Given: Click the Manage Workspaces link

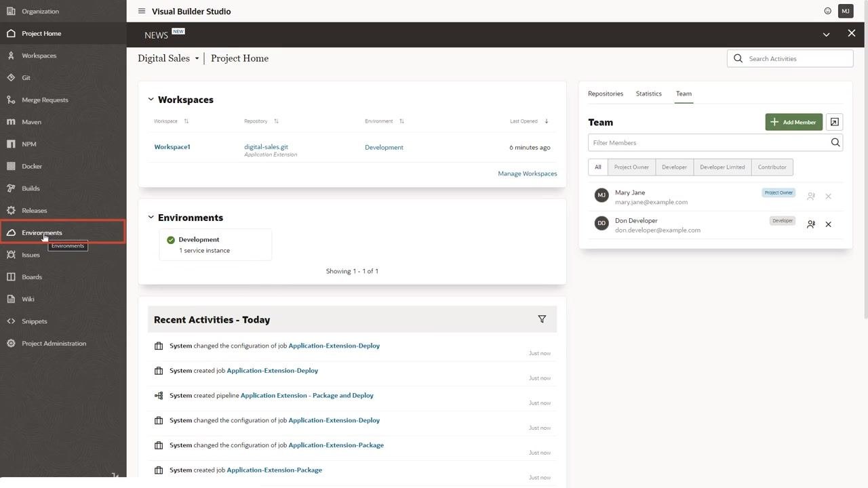Looking at the screenshot, I should pos(528,174).
